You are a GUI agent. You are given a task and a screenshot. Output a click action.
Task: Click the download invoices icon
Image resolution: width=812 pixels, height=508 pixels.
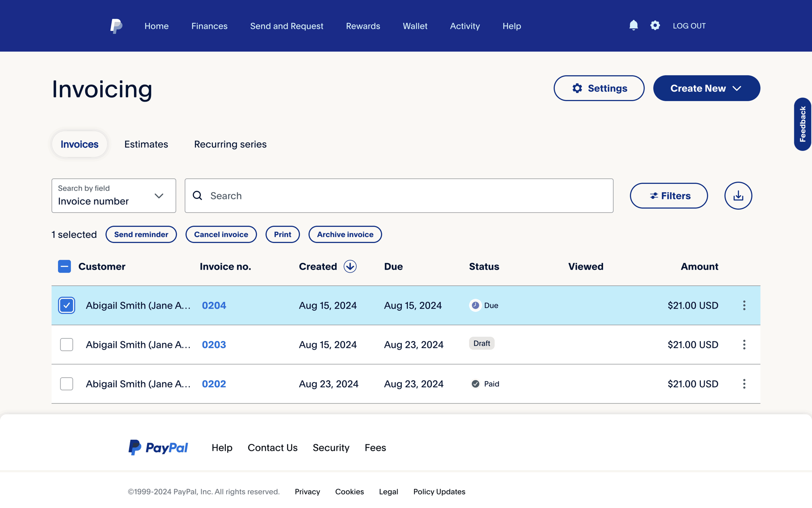[738, 196]
